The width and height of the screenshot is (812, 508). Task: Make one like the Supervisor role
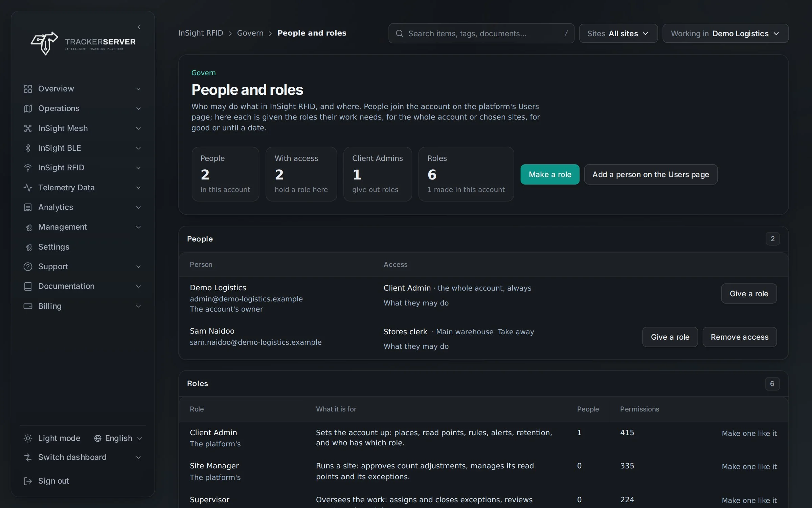point(749,500)
